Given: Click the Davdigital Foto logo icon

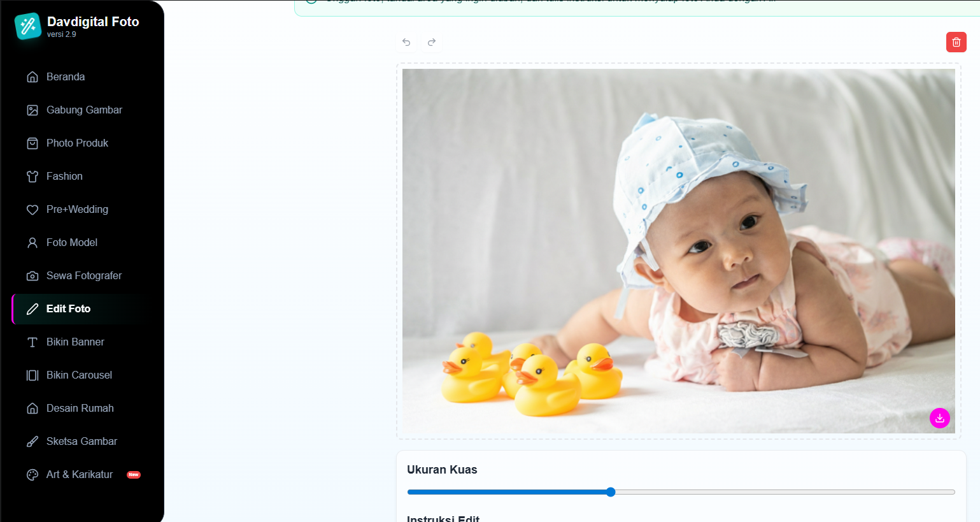Looking at the screenshot, I should (28, 26).
